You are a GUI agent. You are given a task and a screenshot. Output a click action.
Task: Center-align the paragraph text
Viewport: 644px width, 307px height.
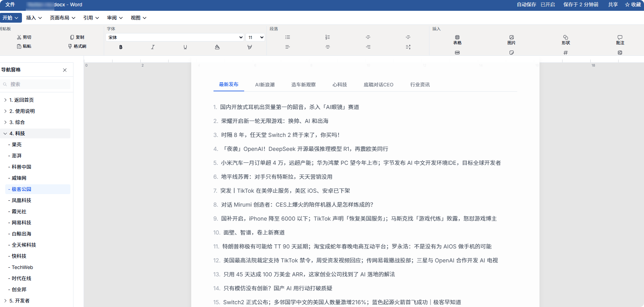[328, 47]
